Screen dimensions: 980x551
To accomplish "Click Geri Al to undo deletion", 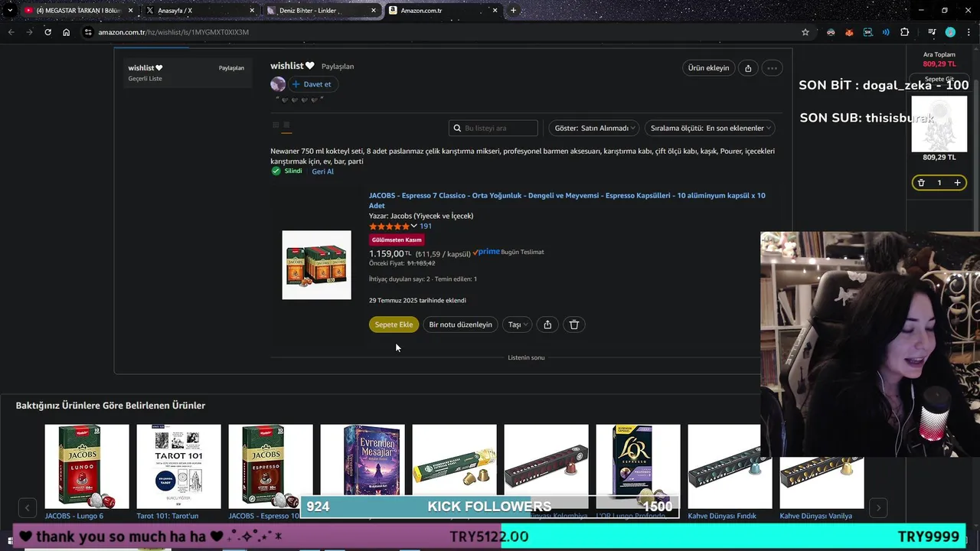I will (x=322, y=171).
